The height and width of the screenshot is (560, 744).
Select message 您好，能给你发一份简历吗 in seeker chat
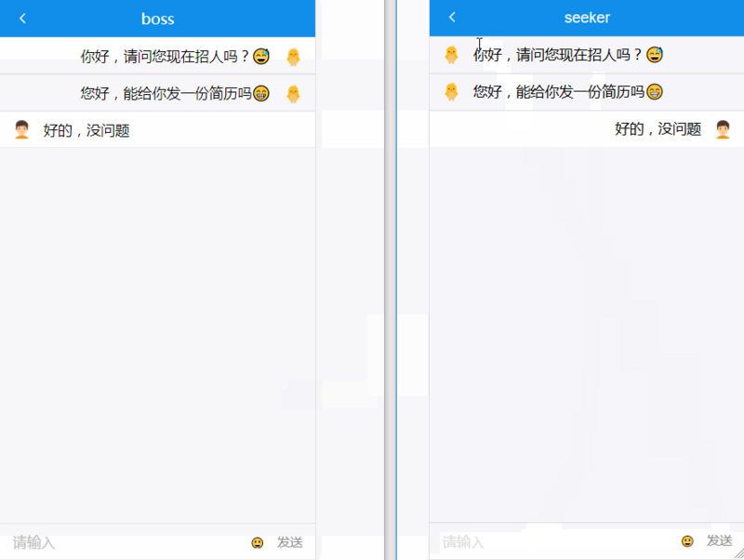[x=568, y=91]
